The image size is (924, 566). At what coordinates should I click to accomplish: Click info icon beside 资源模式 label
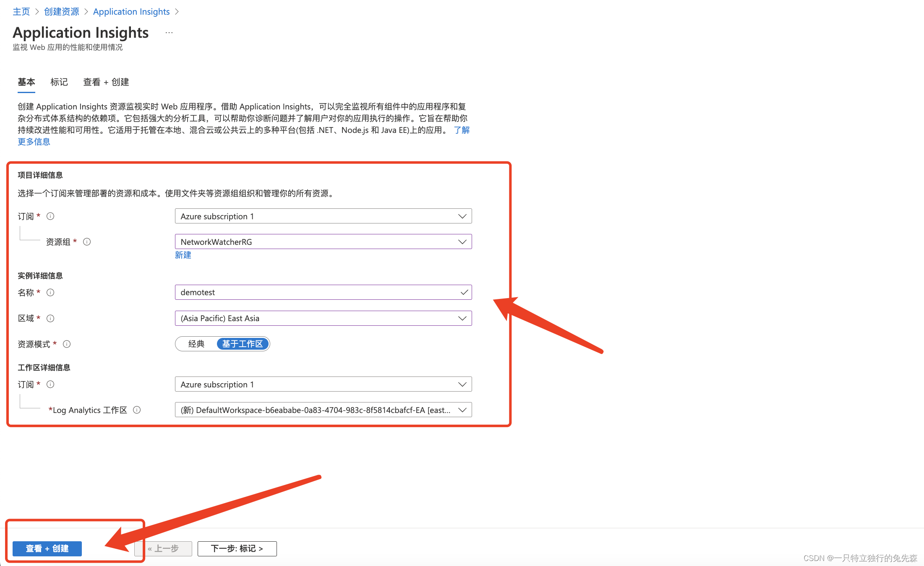coord(67,344)
